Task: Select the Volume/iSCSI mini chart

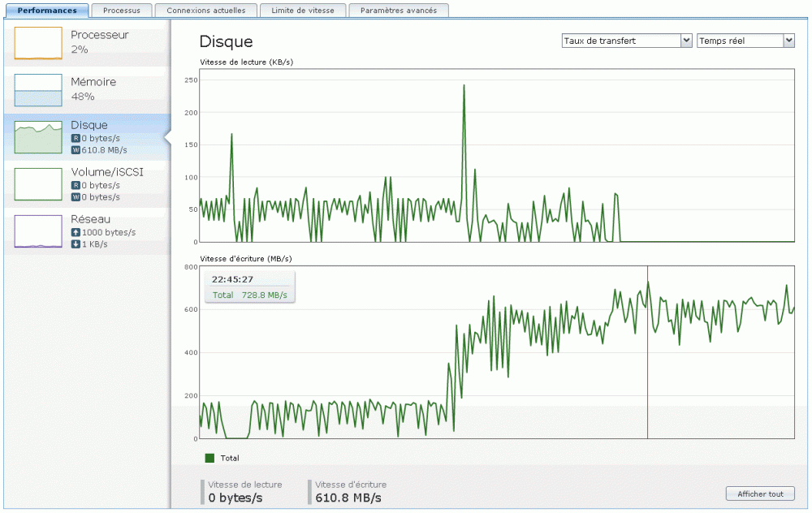Action: pos(38,184)
